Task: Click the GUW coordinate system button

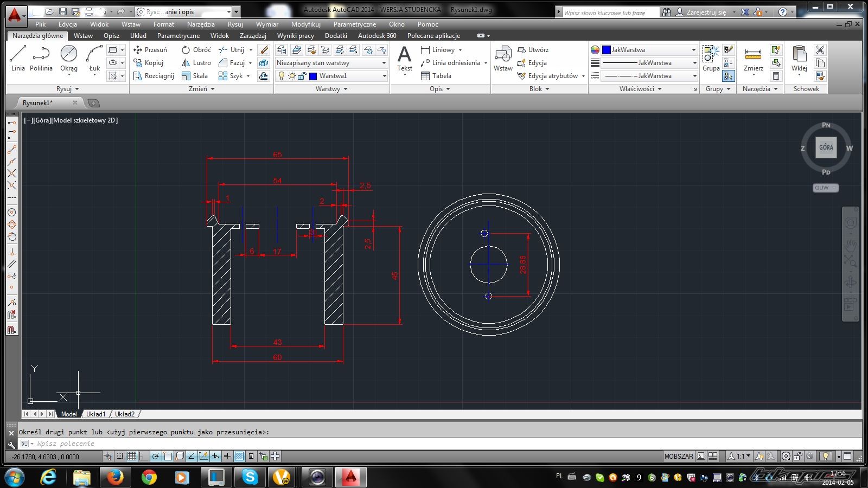Action: point(825,188)
